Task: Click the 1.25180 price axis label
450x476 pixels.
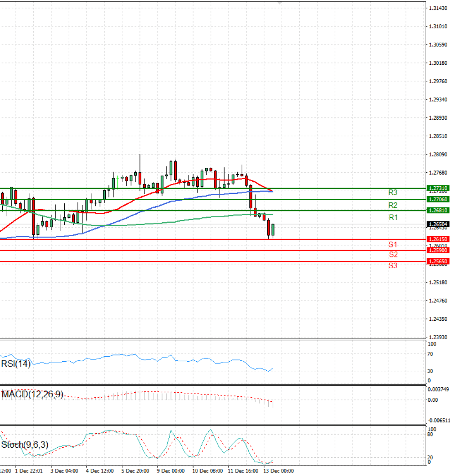Action: [438, 283]
